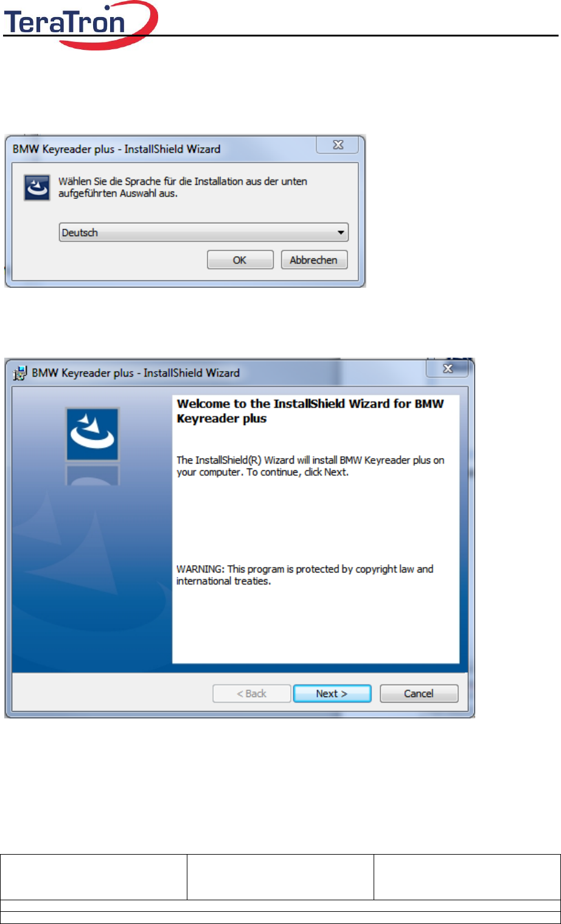The image size is (561, 924).
Task: Close the language selection dialog
Action: (x=338, y=145)
